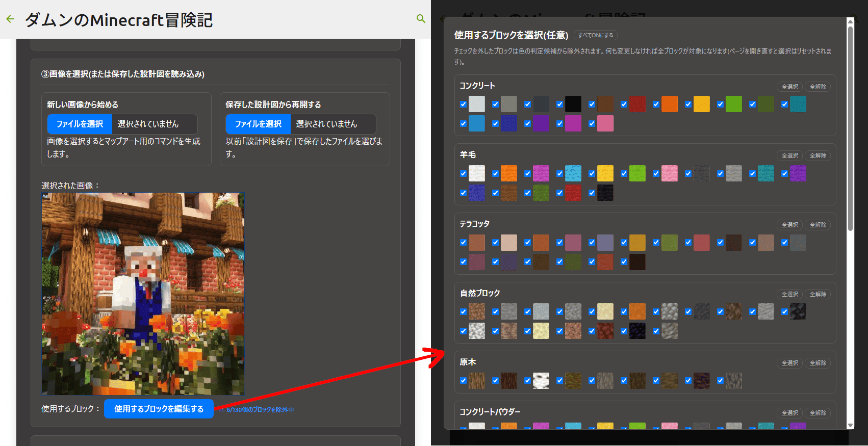Choose the black wool block icon
This screenshot has width=868, height=446.
[605, 193]
